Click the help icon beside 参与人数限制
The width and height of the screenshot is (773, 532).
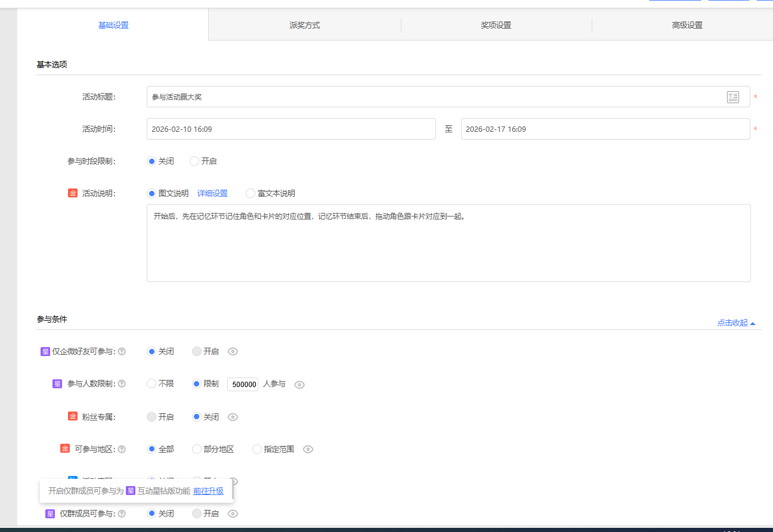click(122, 383)
